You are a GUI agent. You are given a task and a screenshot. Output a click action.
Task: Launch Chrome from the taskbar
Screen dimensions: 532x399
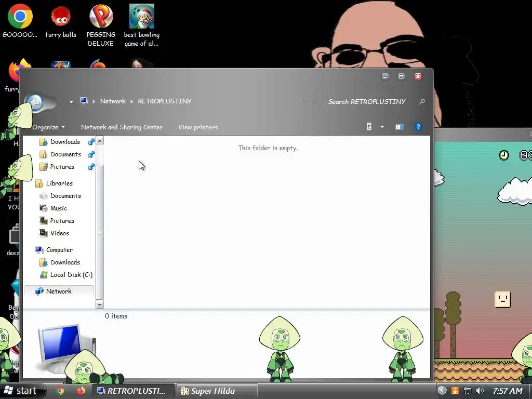click(60, 391)
